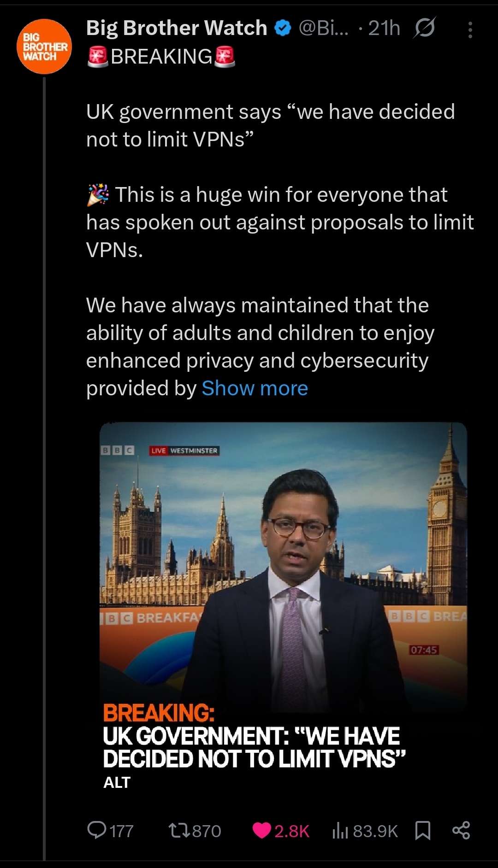
Task: View post analytics bar-chart icon
Action: coord(340,831)
